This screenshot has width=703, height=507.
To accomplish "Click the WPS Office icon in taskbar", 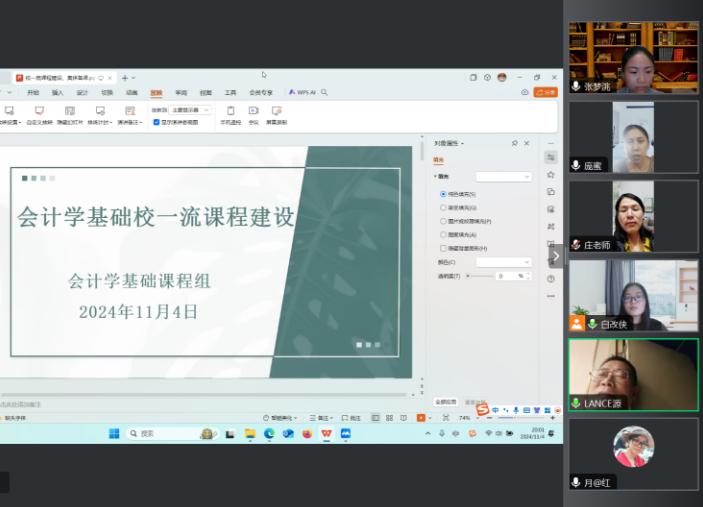I will click(326, 433).
